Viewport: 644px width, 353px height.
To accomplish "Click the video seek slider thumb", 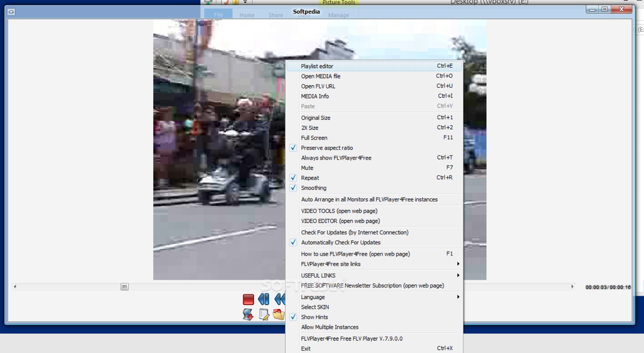I will pos(124,286).
